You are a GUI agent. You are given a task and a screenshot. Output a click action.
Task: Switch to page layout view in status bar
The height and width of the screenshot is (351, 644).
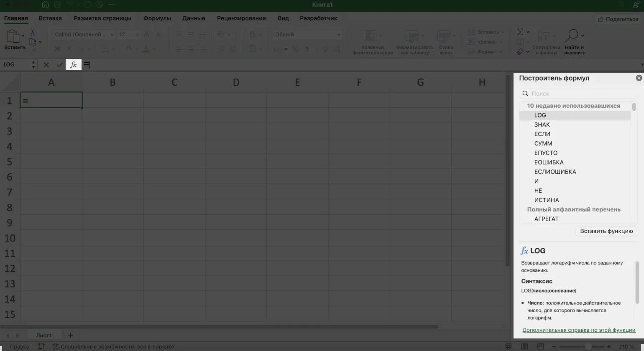click(524, 346)
